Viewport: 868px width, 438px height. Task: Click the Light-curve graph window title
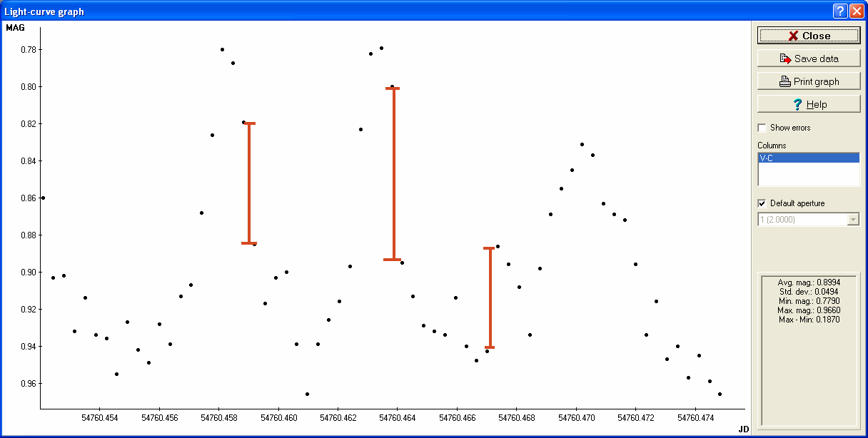point(44,11)
